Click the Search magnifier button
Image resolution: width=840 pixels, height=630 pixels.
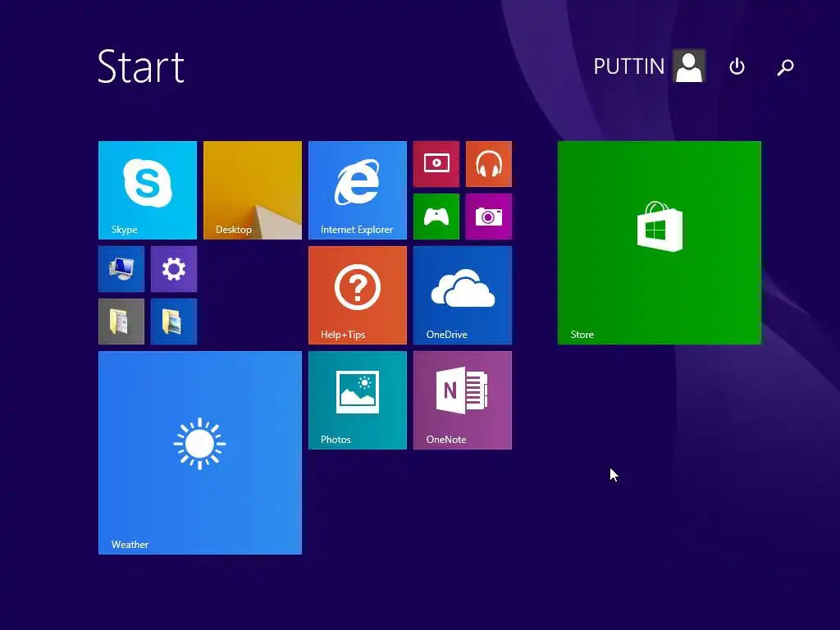pyautogui.click(x=785, y=67)
